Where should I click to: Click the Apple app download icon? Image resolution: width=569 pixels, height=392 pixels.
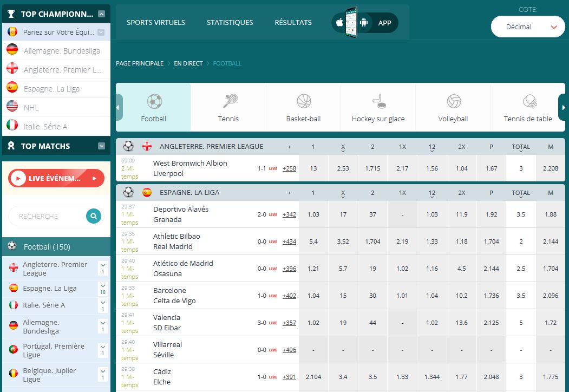[x=339, y=23]
